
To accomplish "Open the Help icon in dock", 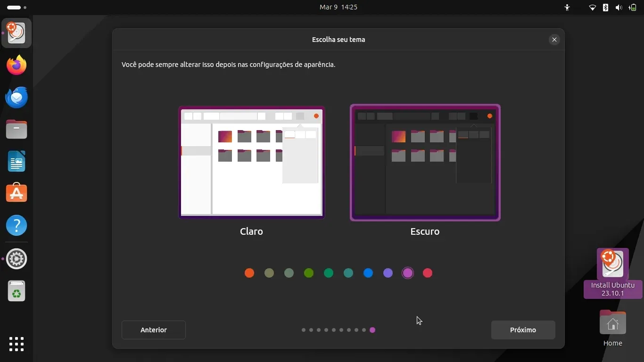I will click(x=17, y=226).
